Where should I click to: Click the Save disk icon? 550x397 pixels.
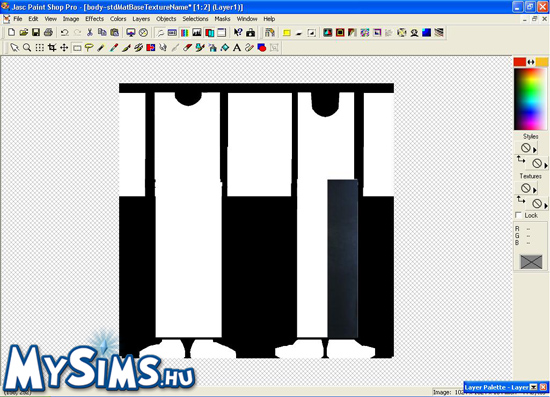[36, 33]
